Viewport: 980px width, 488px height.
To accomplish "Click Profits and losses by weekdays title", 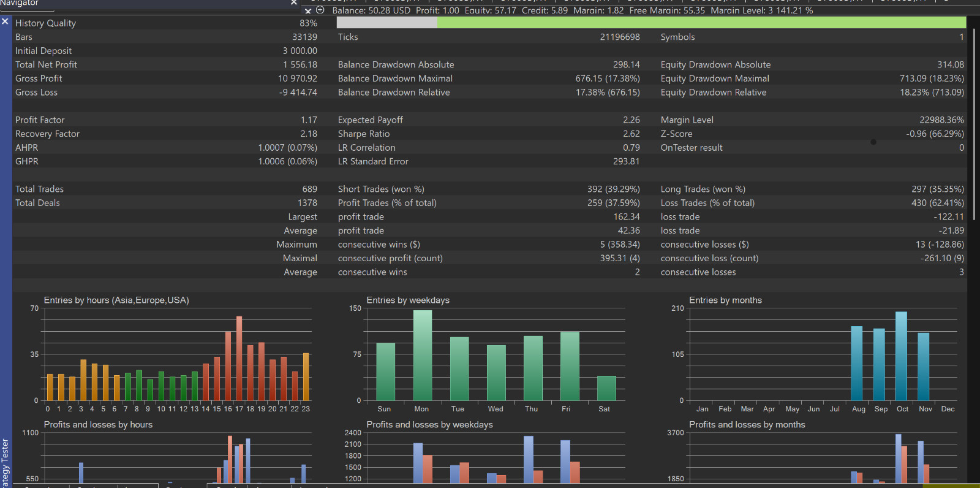I will [429, 425].
